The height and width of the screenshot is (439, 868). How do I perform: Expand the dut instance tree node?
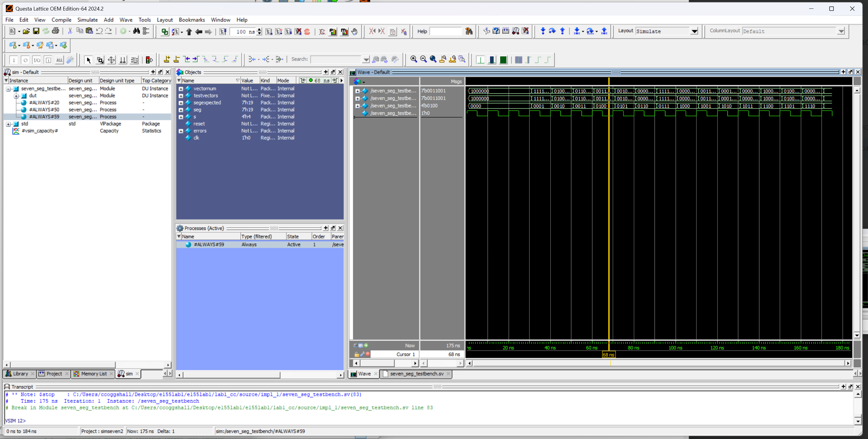click(16, 96)
